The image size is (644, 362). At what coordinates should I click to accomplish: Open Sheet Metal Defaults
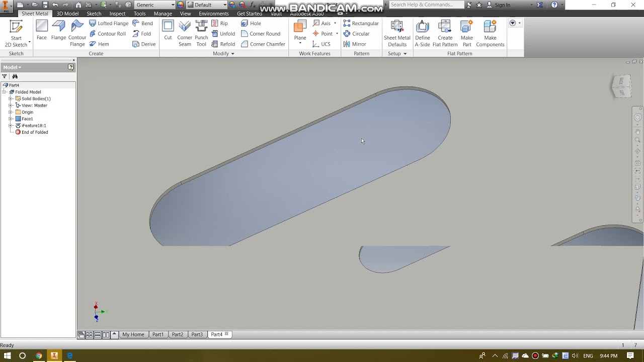click(x=397, y=34)
